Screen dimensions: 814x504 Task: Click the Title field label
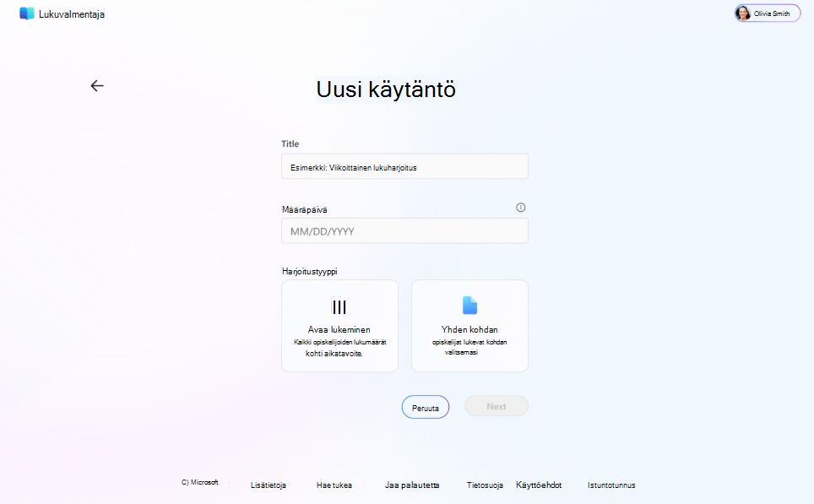[x=290, y=144]
